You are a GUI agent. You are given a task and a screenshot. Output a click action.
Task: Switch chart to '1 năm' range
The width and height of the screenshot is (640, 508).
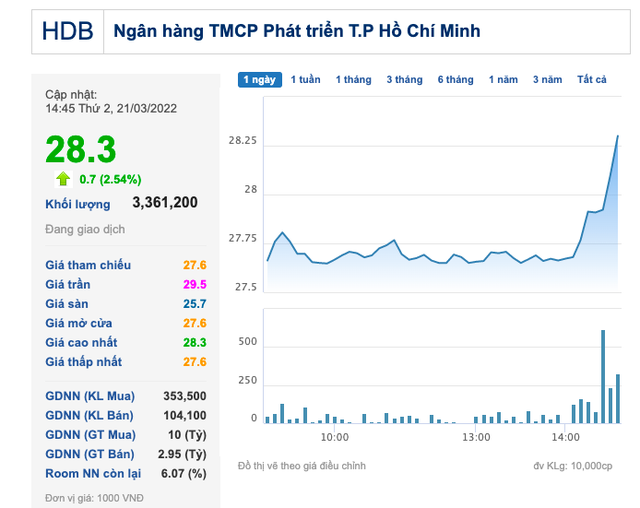[x=503, y=80]
